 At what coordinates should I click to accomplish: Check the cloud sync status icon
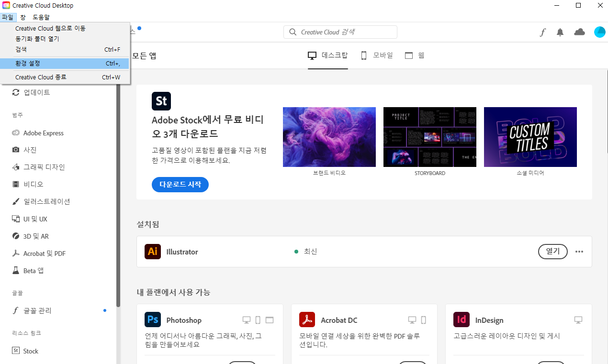tap(579, 32)
